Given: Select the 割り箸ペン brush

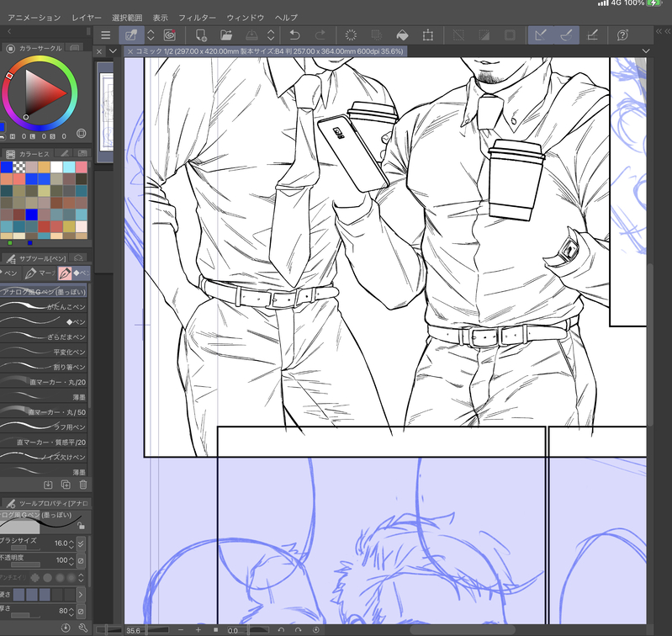Looking at the screenshot, I should (43, 367).
